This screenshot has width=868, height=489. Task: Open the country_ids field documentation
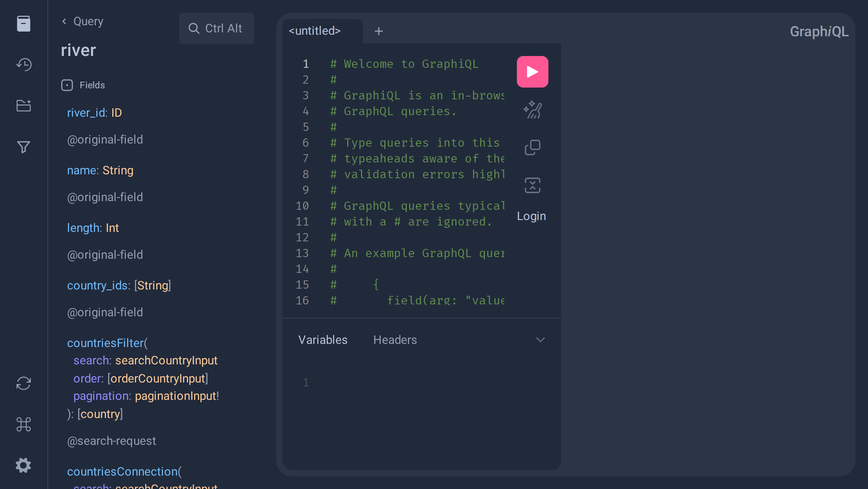coord(97,286)
